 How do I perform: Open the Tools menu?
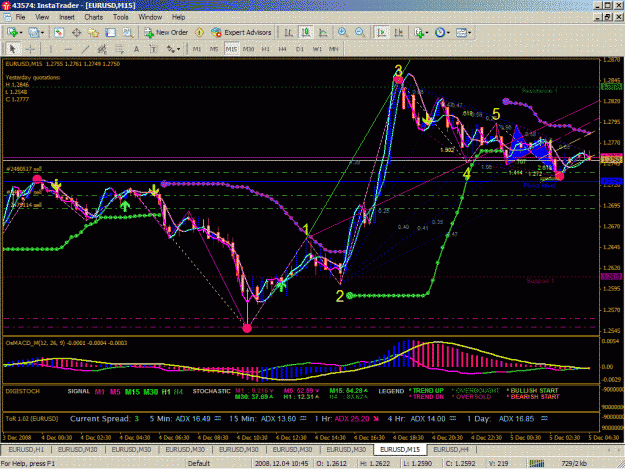(120, 17)
